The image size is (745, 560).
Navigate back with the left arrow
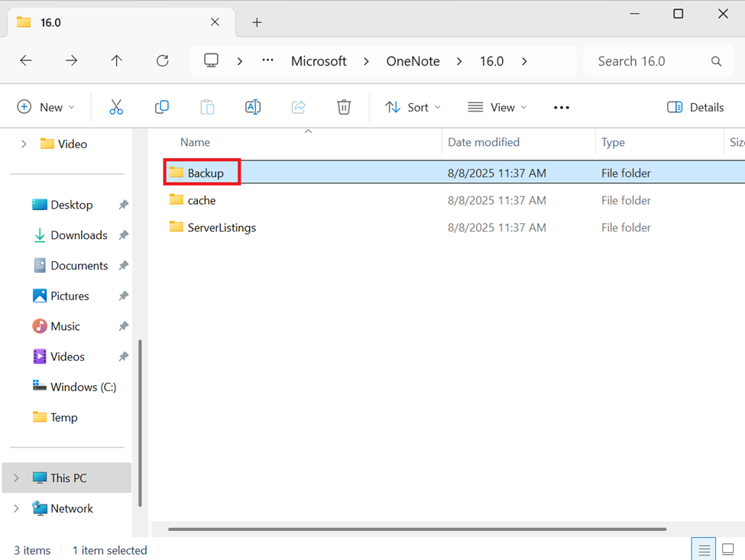click(x=26, y=61)
